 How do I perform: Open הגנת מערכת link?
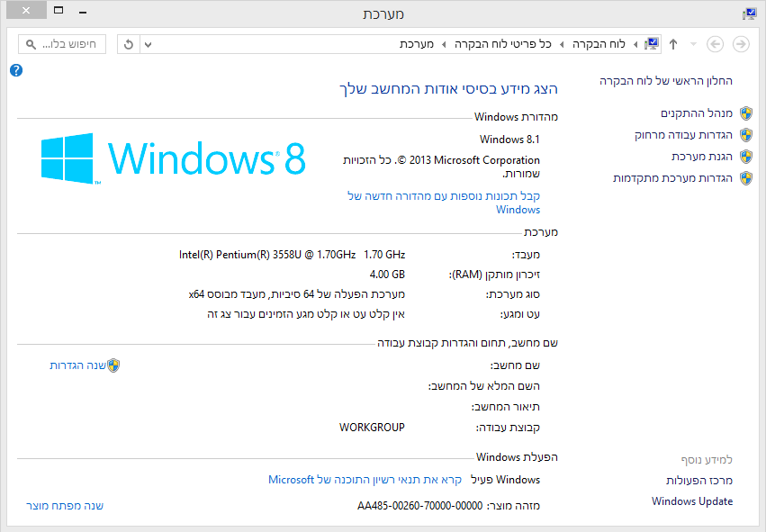coord(702,157)
